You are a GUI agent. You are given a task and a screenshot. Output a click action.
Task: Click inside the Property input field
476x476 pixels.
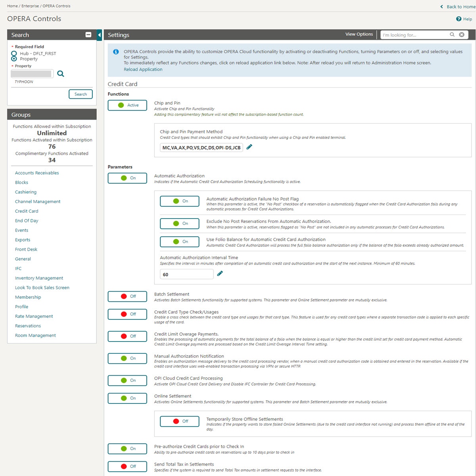[x=32, y=73]
